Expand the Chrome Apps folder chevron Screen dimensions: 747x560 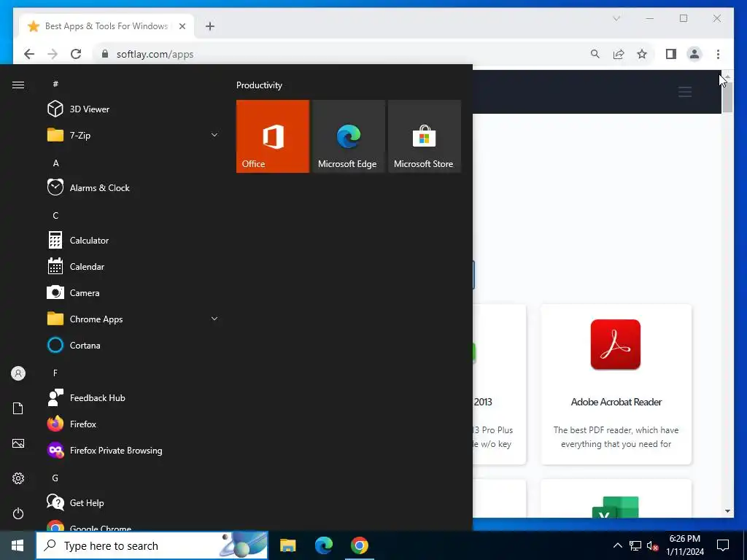[214, 319]
